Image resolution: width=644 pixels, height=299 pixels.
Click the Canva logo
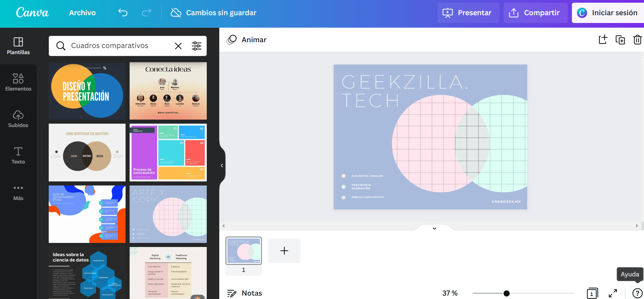(x=32, y=13)
